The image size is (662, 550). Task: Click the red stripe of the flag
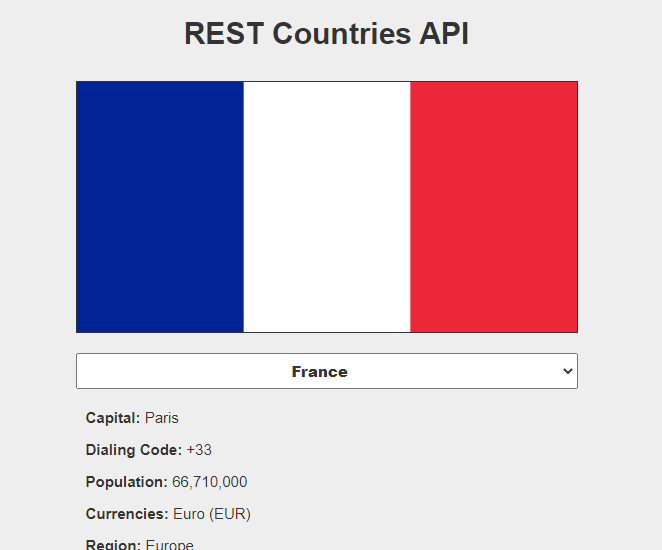click(x=494, y=207)
